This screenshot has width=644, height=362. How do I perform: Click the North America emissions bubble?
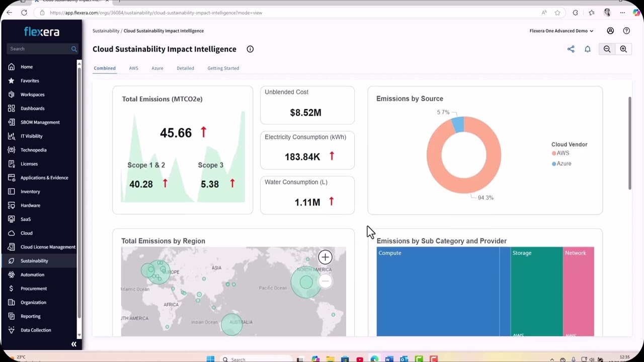[x=306, y=283]
